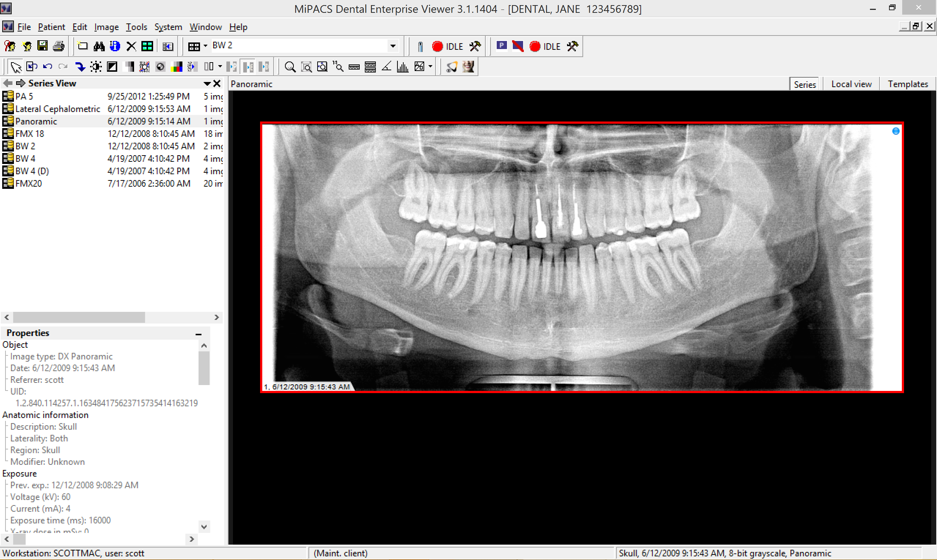Click the Lateral Cephalometric series
Viewport: 937px width, 560px height.
tap(58, 109)
